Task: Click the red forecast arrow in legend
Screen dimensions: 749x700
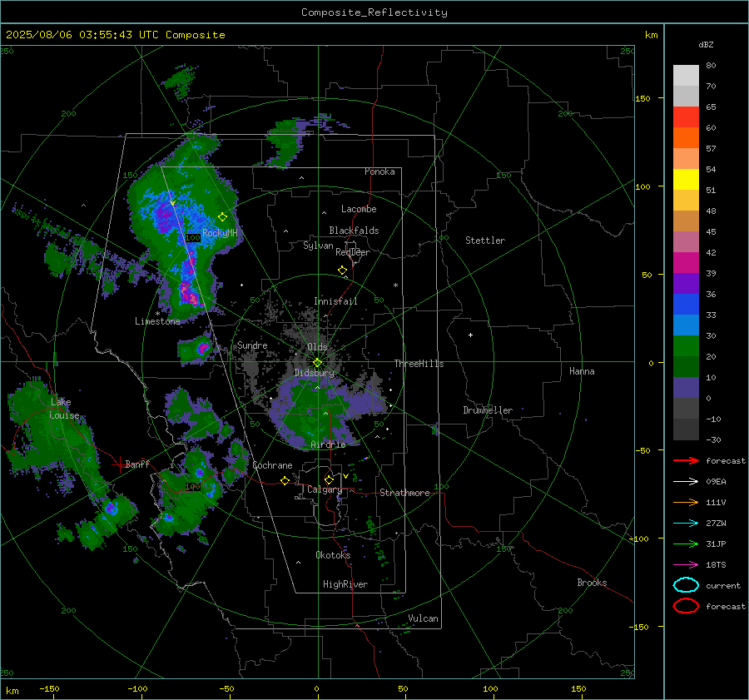Action: [686, 460]
